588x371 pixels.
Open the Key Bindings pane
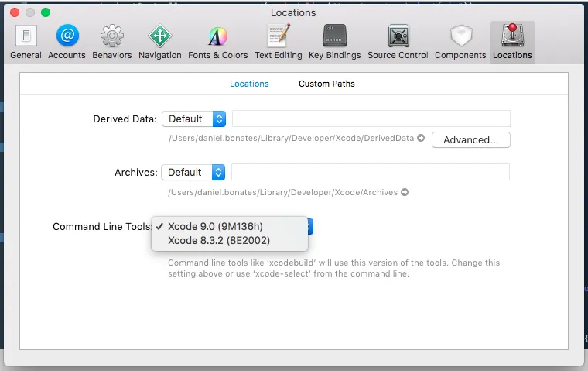tap(334, 42)
